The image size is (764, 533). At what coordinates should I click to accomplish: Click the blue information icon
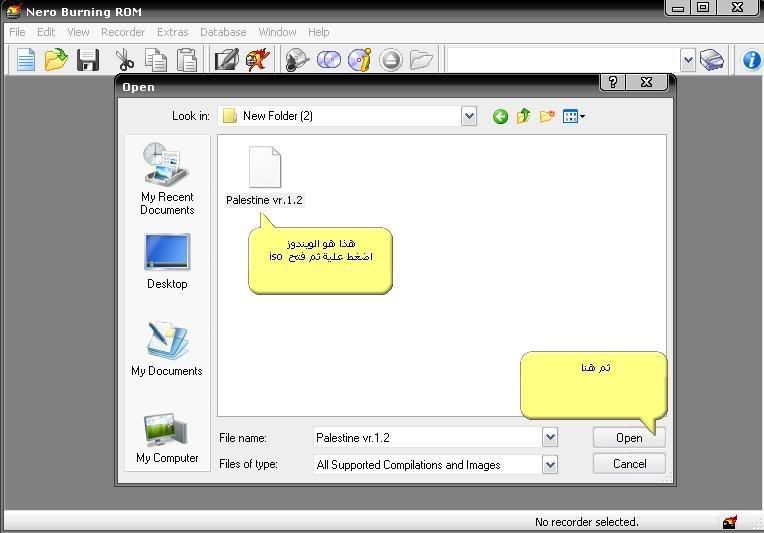pyautogui.click(x=751, y=60)
